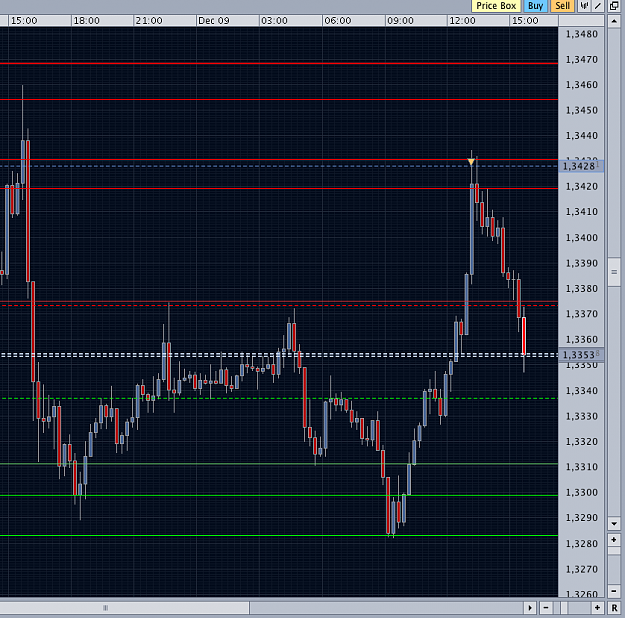625x618 pixels.
Task: Click the horizontal zoom slider thumb
Action: point(564,608)
